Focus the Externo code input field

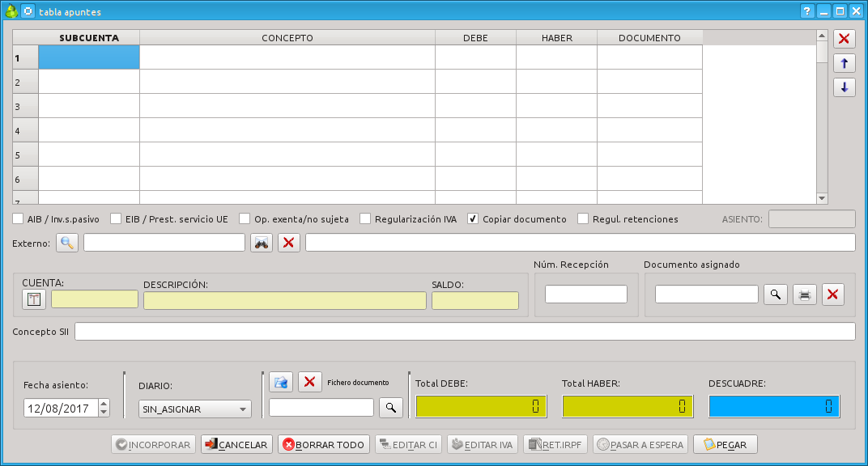164,242
